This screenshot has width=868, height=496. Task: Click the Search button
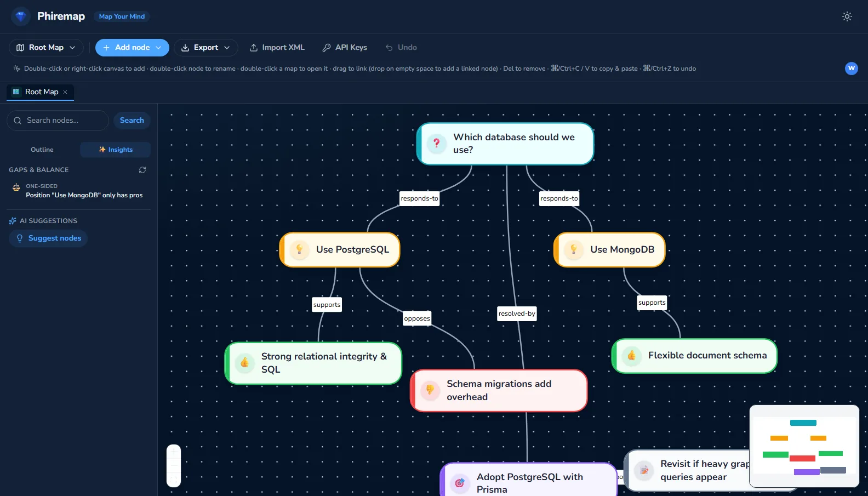click(x=132, y=121)
